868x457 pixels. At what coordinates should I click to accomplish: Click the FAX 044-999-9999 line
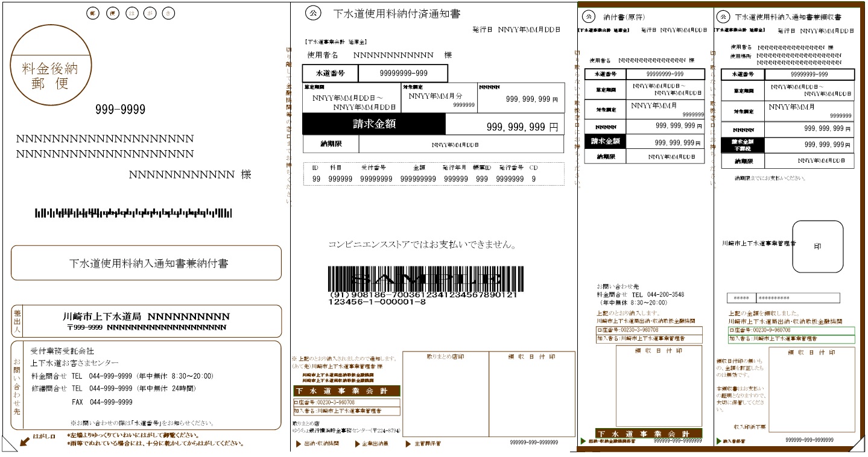pyautogui.click(x=102, y=402)
